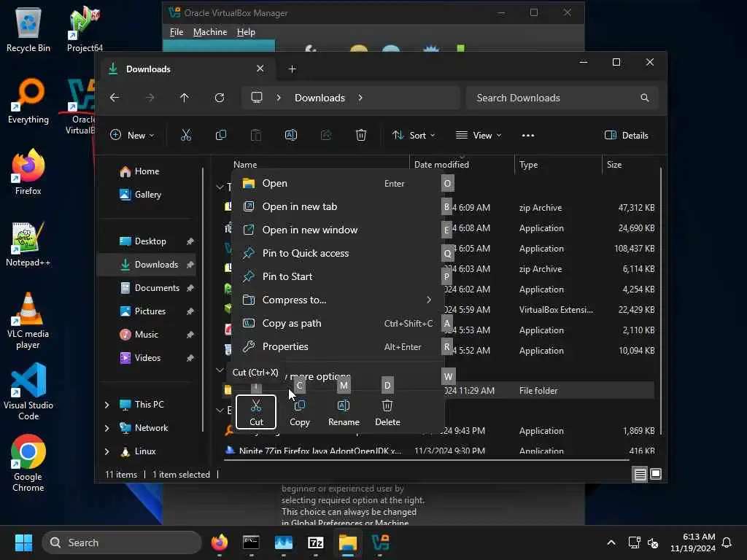The width and height of the screenshot is (747, 560).
Task: Expand Compress to submenu arrow
Action: 429,300
